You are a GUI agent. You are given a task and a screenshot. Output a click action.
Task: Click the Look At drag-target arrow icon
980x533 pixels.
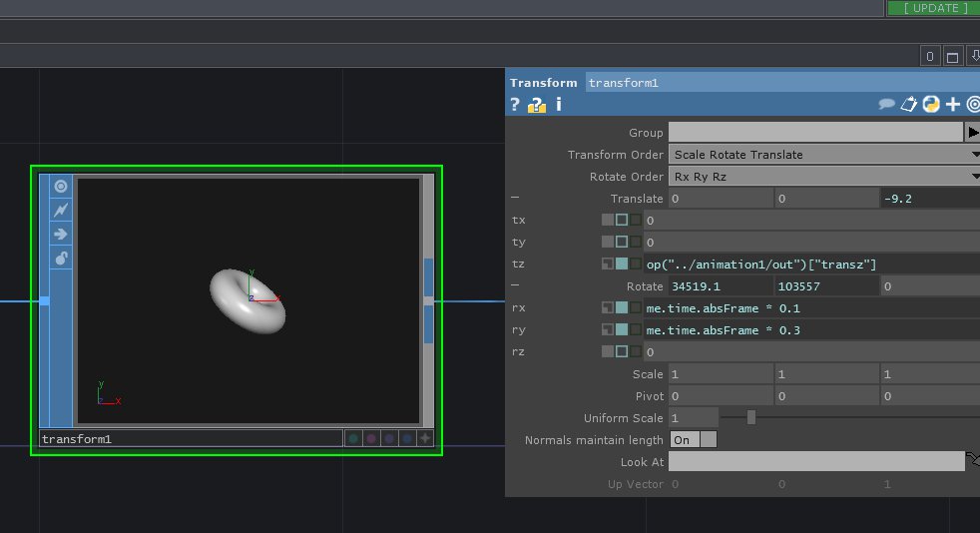click(x=972, y=460)
